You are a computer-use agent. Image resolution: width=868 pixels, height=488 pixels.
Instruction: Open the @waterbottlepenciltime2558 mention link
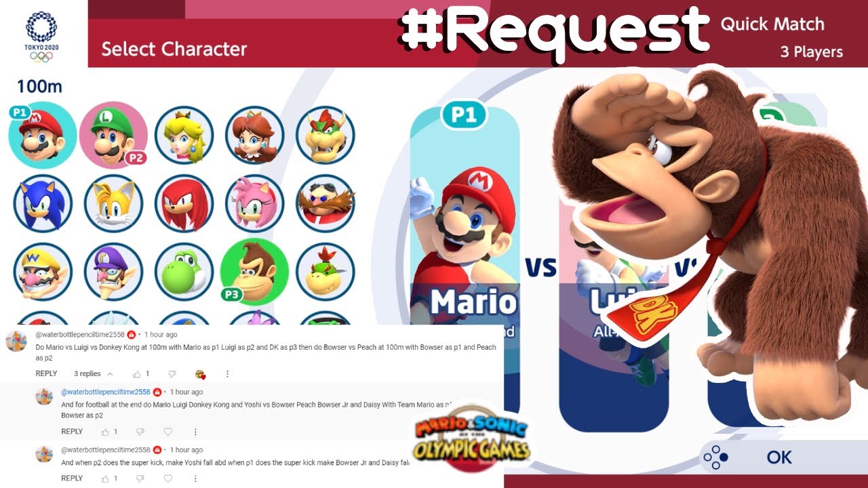[x=105, y=392]
